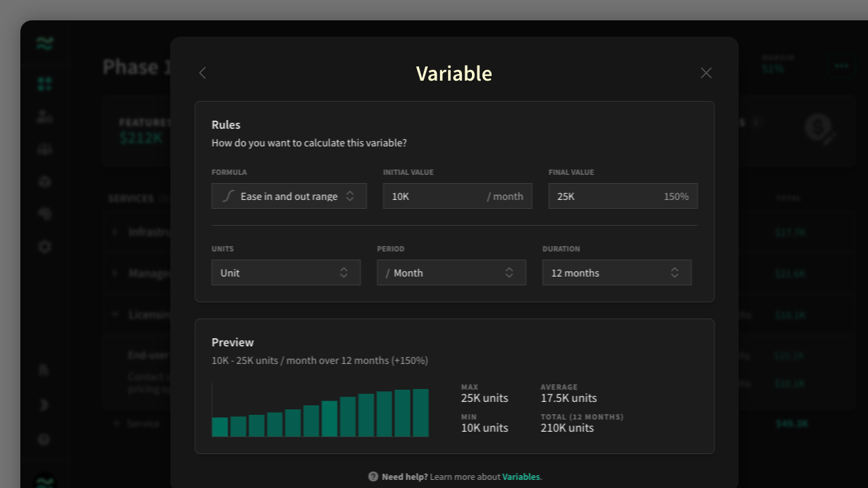Click the dollar edit icon in header
Image resolution: width=868 pixels, height=488 pixels.
[819, 129]
